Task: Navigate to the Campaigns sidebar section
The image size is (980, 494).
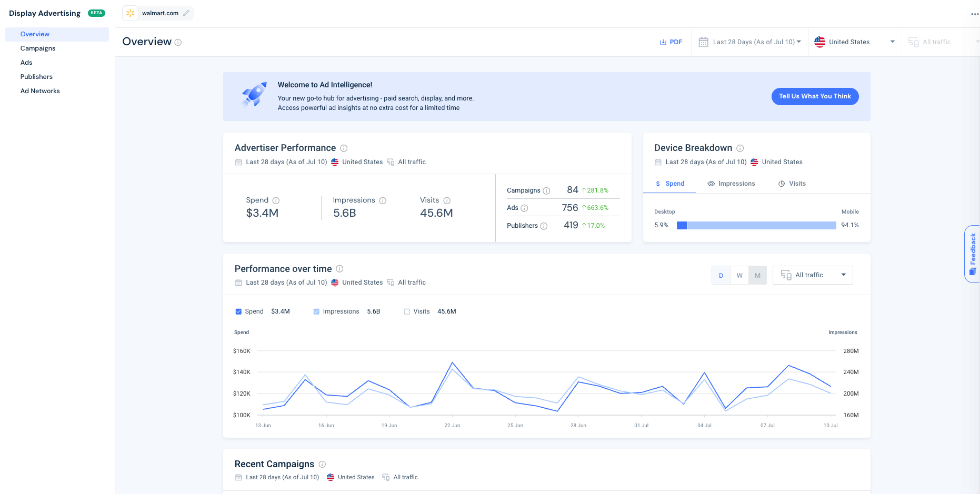Action: pyautogui.click(x=37, y=48)
